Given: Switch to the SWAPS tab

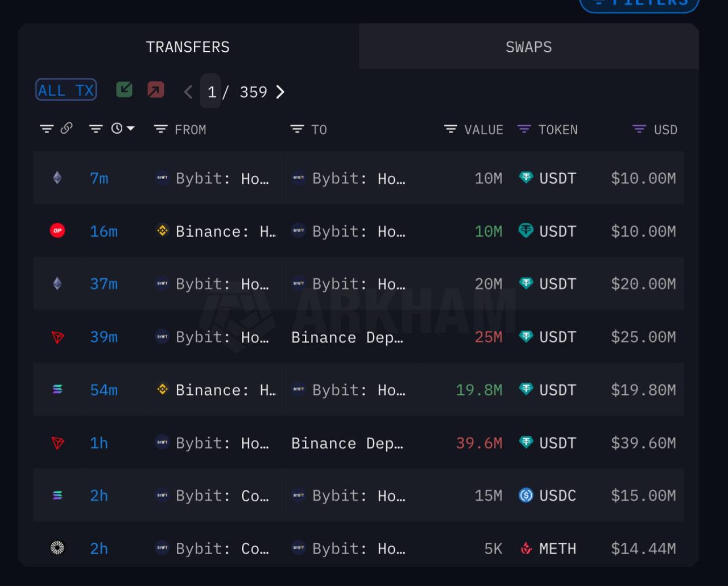Looking at the screenshot, I should tap(528, 47).
